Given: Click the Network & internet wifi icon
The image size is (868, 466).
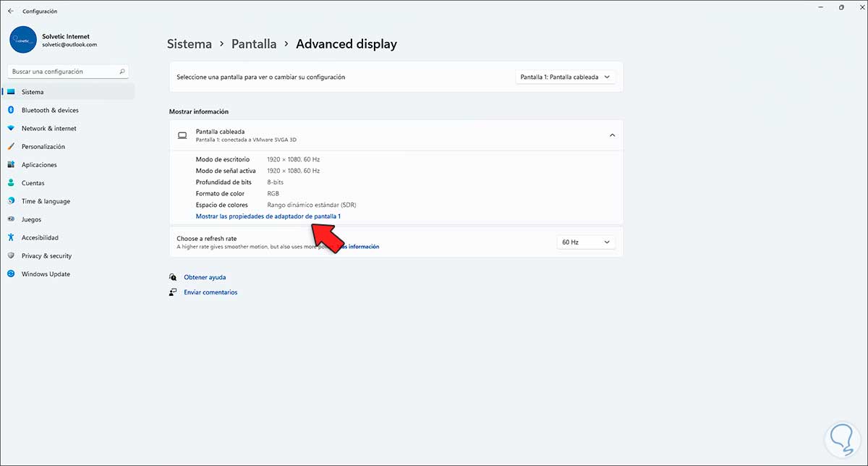Looking at the screenshot, I should [x=11, y=128].
